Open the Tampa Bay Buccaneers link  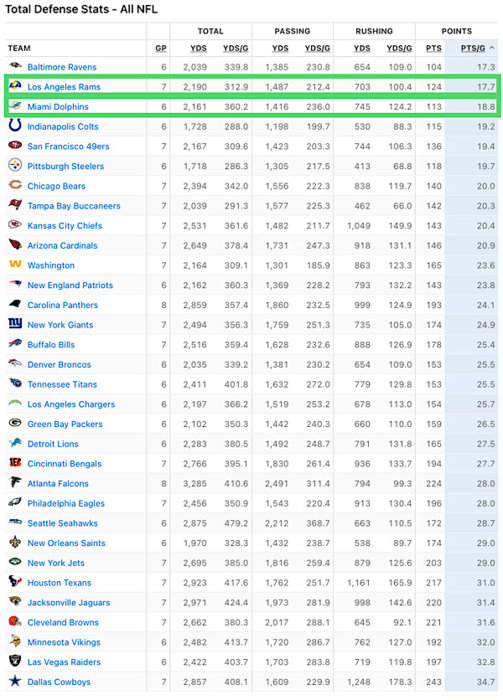[x=74, y=206]
